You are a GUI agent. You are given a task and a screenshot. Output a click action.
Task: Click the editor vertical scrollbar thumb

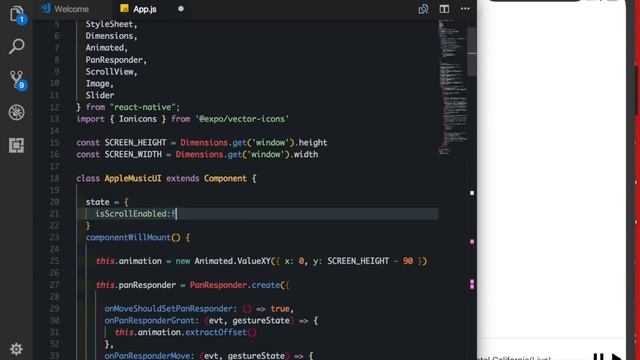(472, 51)
